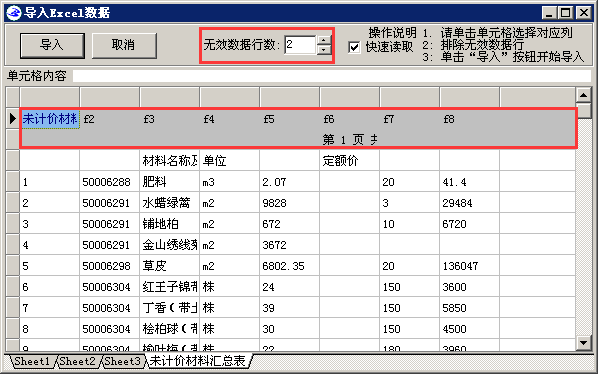This screenshot has height=374, width=598.
Task: Click the row header of row 5 草皮
Action: [x=13, y=266]
